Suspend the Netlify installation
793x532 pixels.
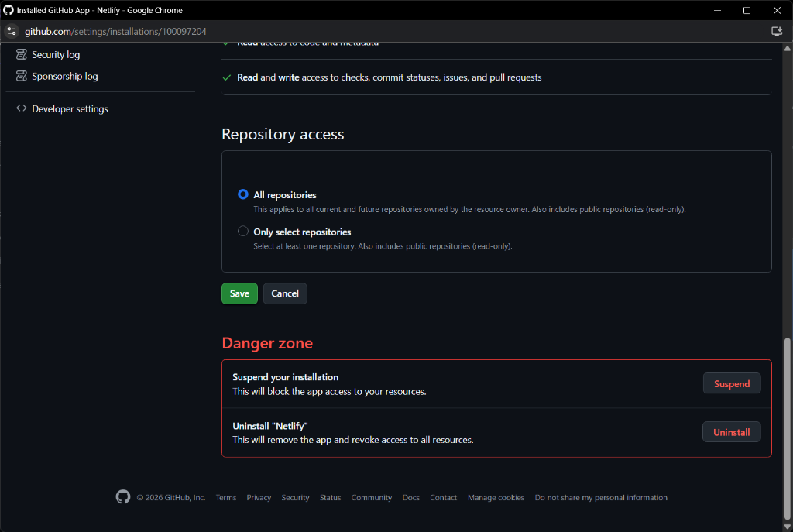tap(731, 383)
